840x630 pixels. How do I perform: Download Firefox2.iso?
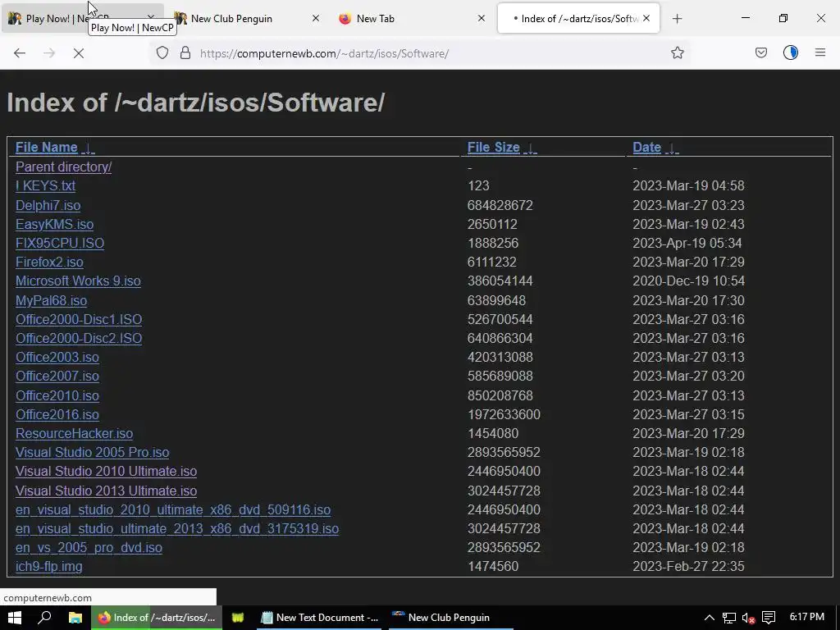coord(49,262)
